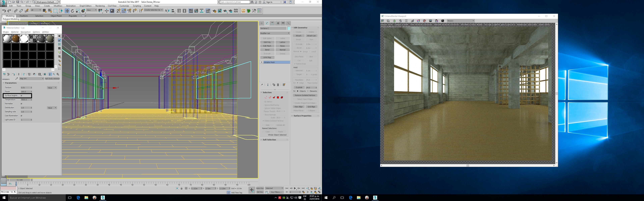Viewport: 644px width, 201px height.
Task: Open the Beauty render pass dropdown
Action: 461,21
